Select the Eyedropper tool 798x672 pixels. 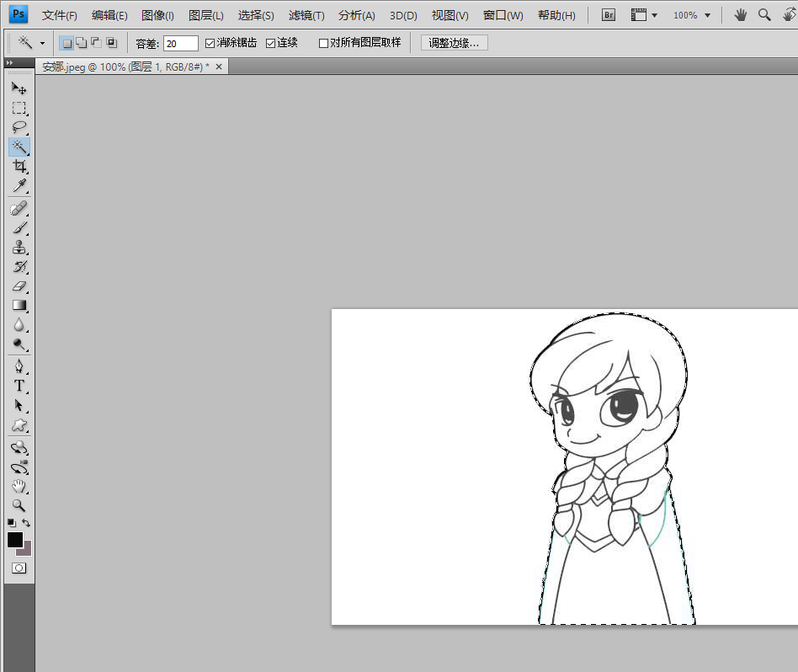pyautogui.click(x=19, y=185)
